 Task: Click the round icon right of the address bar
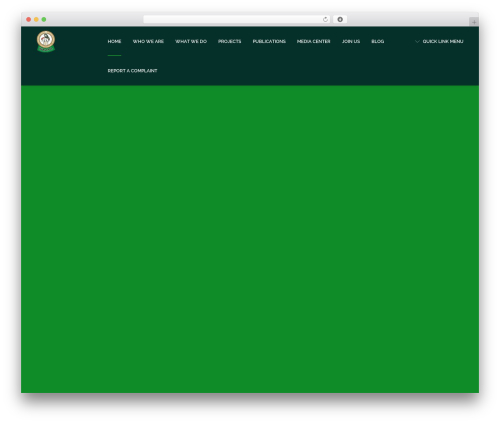click(340, 19)
